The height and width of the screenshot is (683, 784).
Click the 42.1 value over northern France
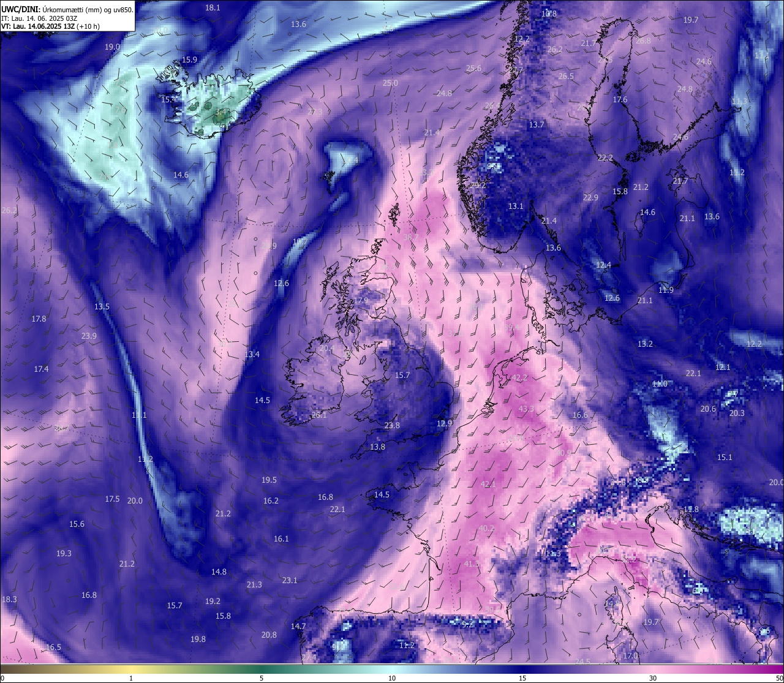click(488, 485)
